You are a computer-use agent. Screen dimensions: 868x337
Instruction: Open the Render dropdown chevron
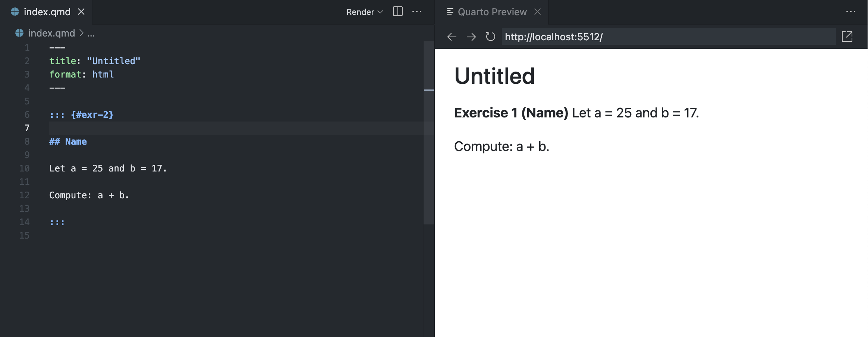(381, 12)
